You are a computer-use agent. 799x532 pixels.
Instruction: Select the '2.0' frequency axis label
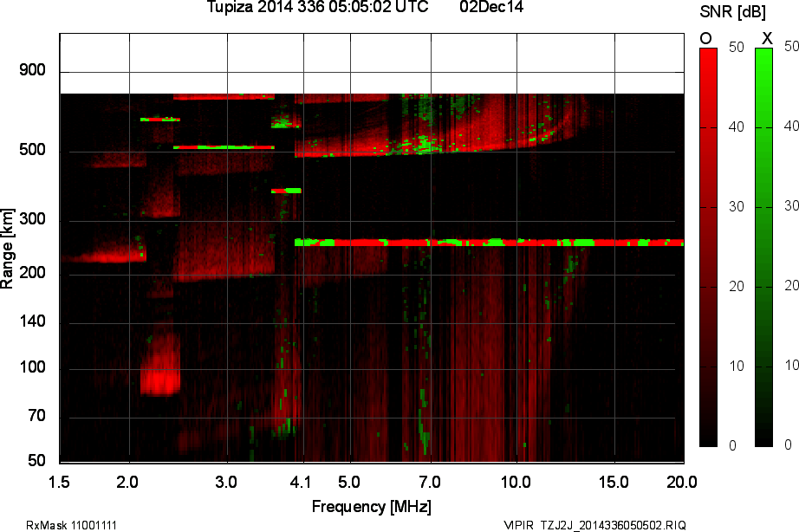coord(127,482)
